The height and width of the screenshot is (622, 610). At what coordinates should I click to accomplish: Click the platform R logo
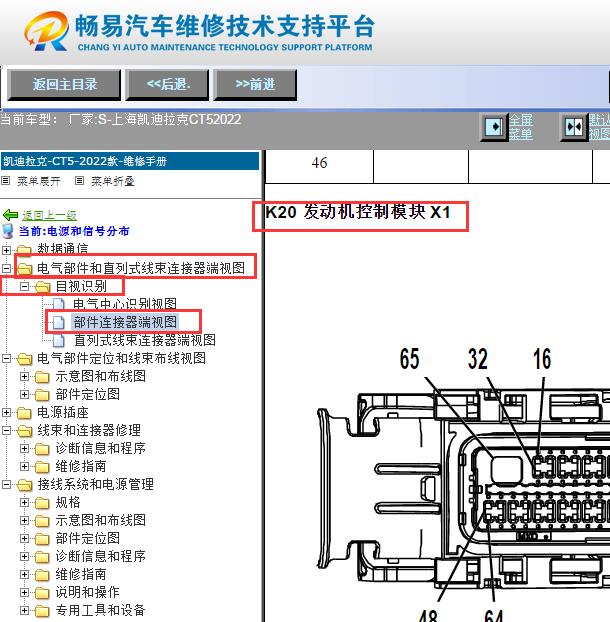46,31
